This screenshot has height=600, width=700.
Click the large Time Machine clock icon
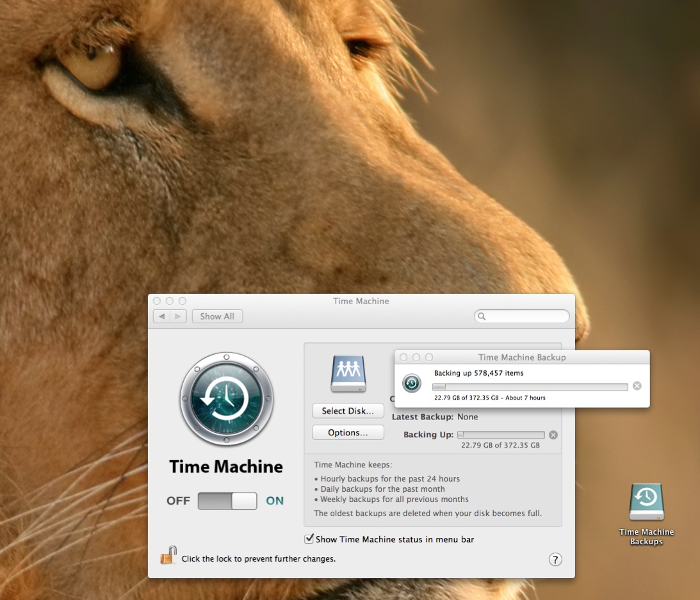(x=227, y=398)
